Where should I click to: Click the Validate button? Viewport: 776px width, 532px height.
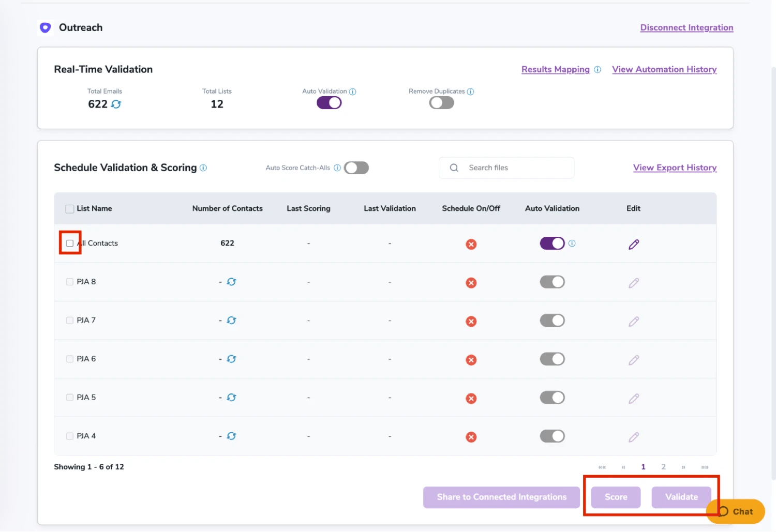(x=681, y=497)
